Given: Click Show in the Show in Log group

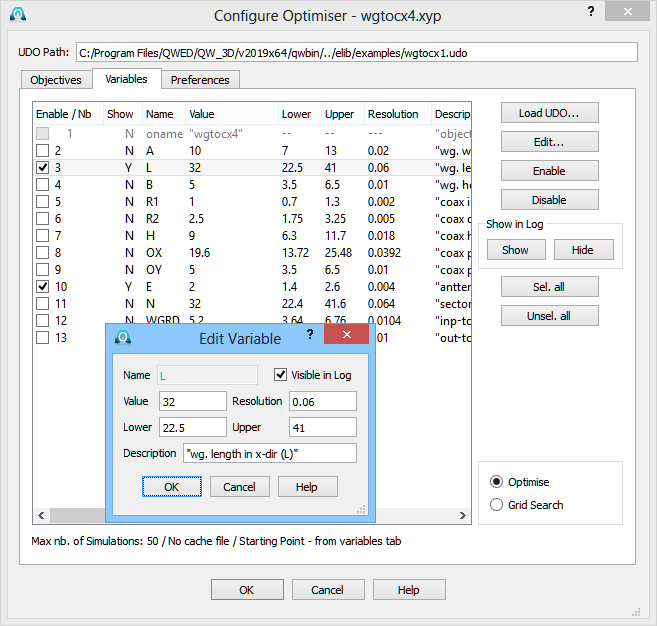Looking at the screenshot, I should click(516, 250).
